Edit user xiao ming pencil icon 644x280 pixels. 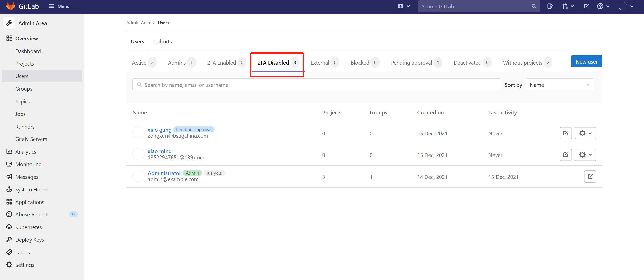click(565, 155)
